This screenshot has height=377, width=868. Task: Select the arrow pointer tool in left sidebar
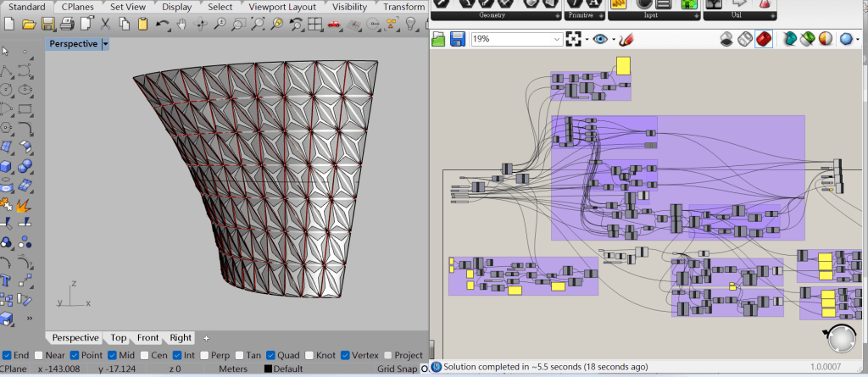pyautogui.click(x=6, y=52)
